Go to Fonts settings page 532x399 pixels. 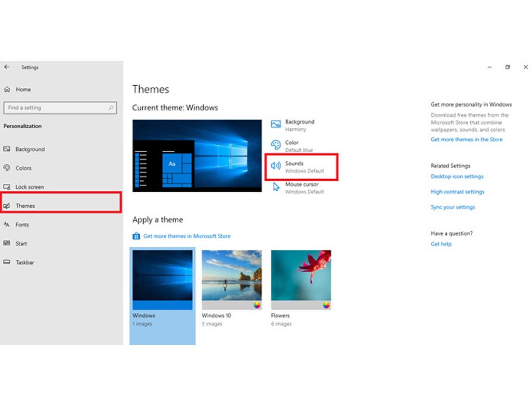click(22, 225)
